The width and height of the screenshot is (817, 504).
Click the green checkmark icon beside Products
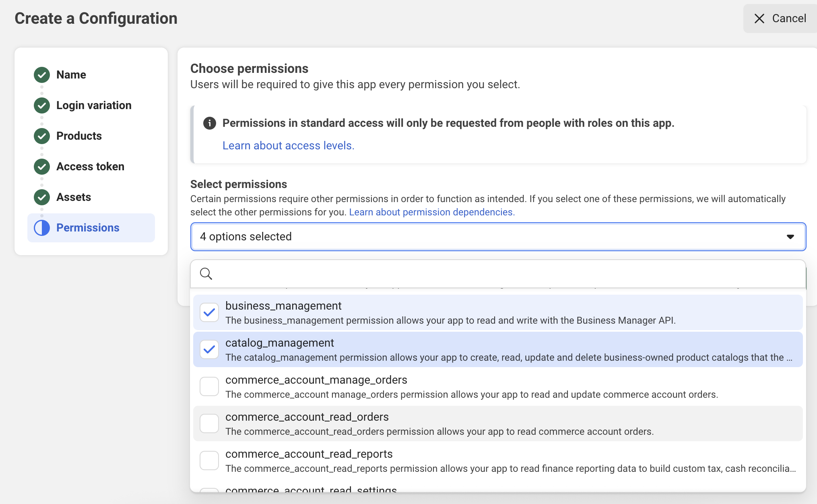[x=42, y=136]
